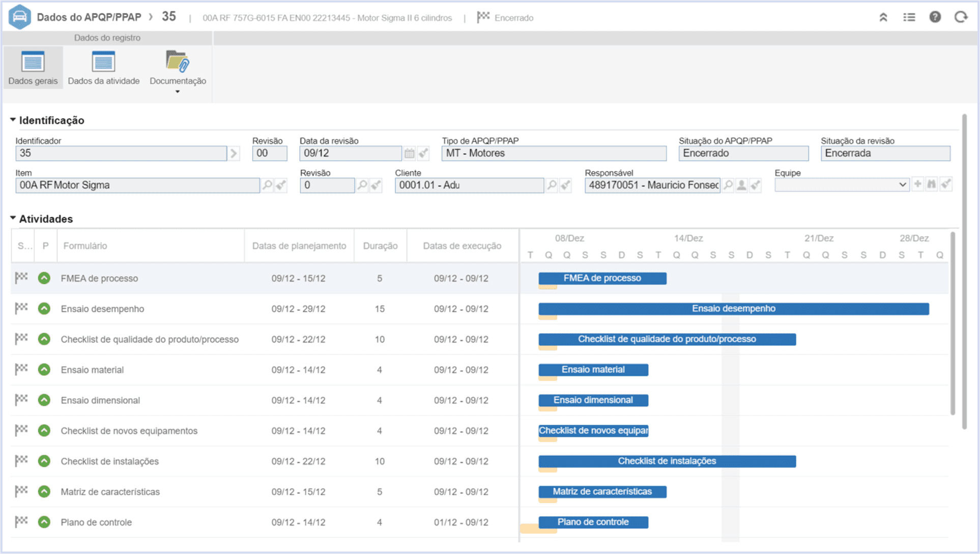980x554 pixels.
Task: Click the Duração column header
Action: [x=380, y=246]
